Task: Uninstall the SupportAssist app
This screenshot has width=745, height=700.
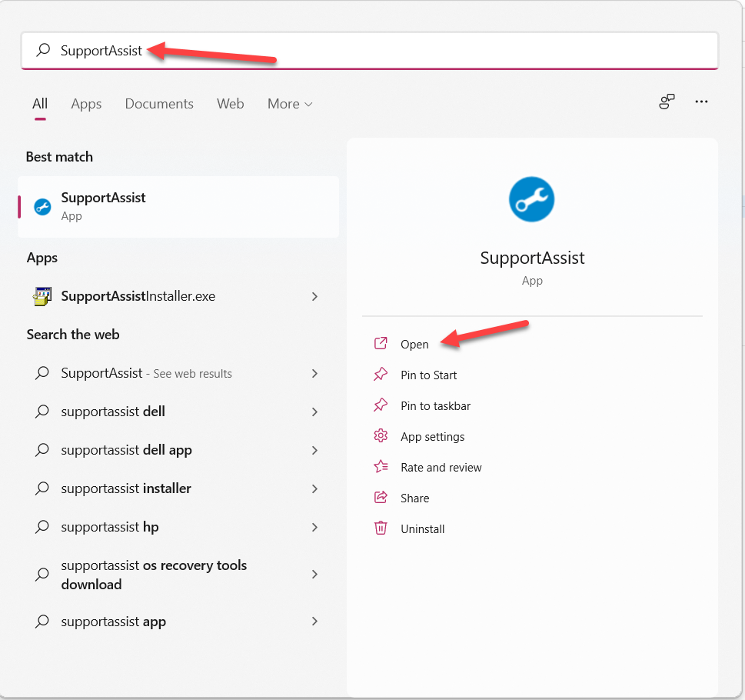Action: [422, 529]
